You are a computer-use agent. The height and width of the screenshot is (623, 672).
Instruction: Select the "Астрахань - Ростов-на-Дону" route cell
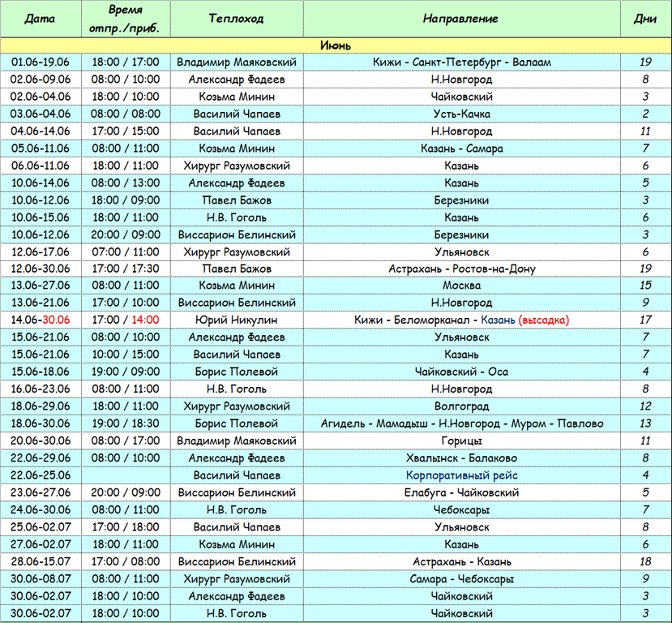pos(461,269)
